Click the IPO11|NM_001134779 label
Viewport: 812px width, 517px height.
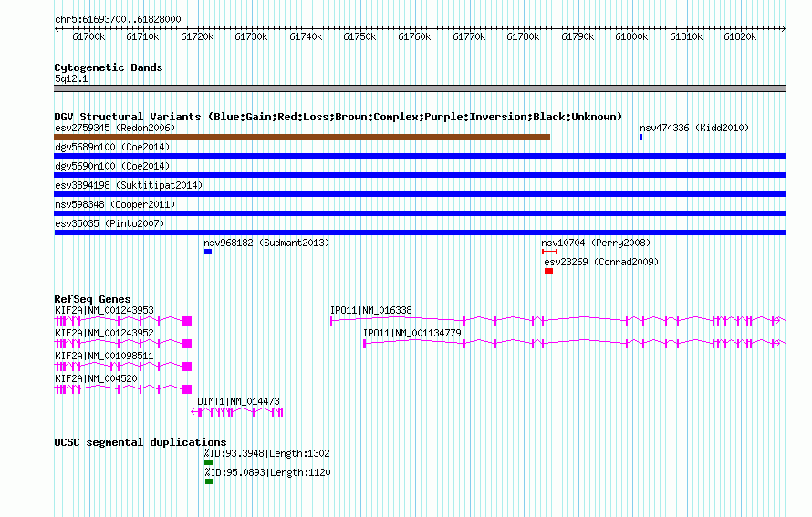point(411,334)
